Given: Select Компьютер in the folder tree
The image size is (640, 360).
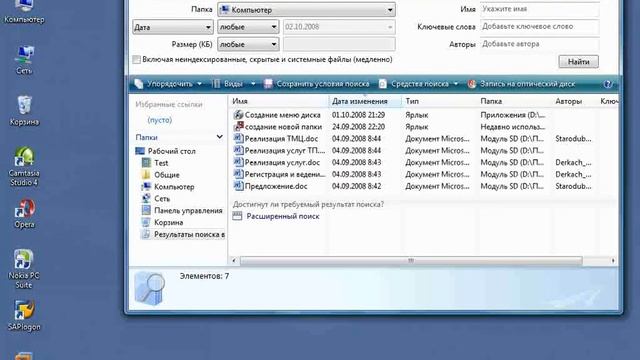Looking at the screenshot, I should pos(174,187).
